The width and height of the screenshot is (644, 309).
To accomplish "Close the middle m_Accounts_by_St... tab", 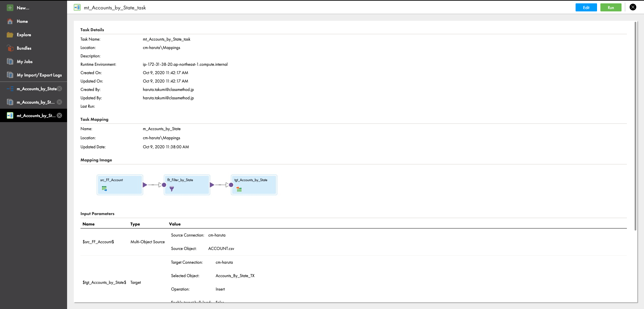I will pyautogui.click(x=59, y=102).
